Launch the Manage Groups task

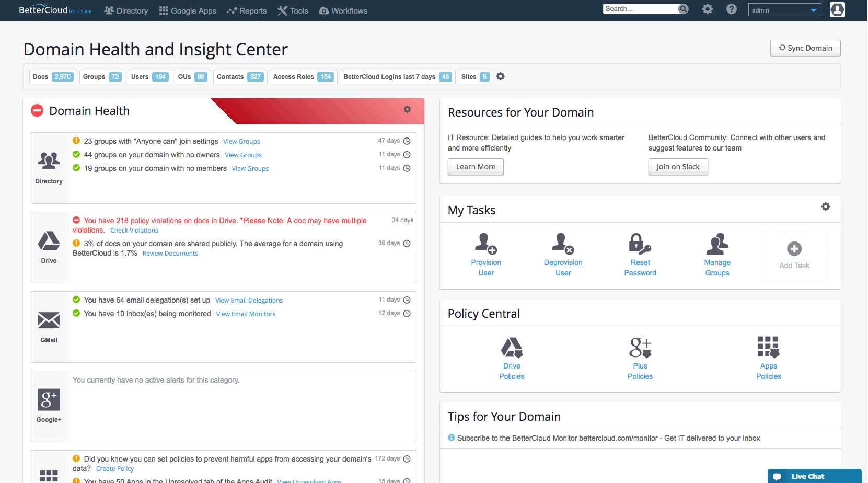717,255
